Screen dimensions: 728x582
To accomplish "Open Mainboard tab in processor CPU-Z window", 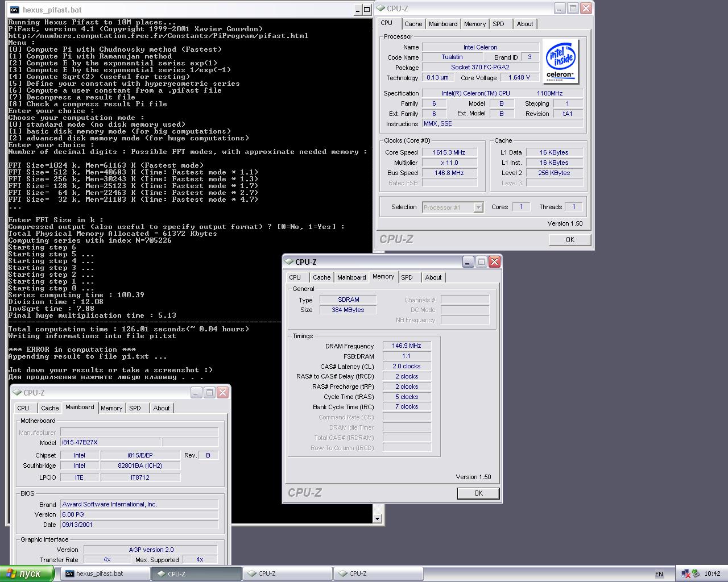I will click(443, 24).
